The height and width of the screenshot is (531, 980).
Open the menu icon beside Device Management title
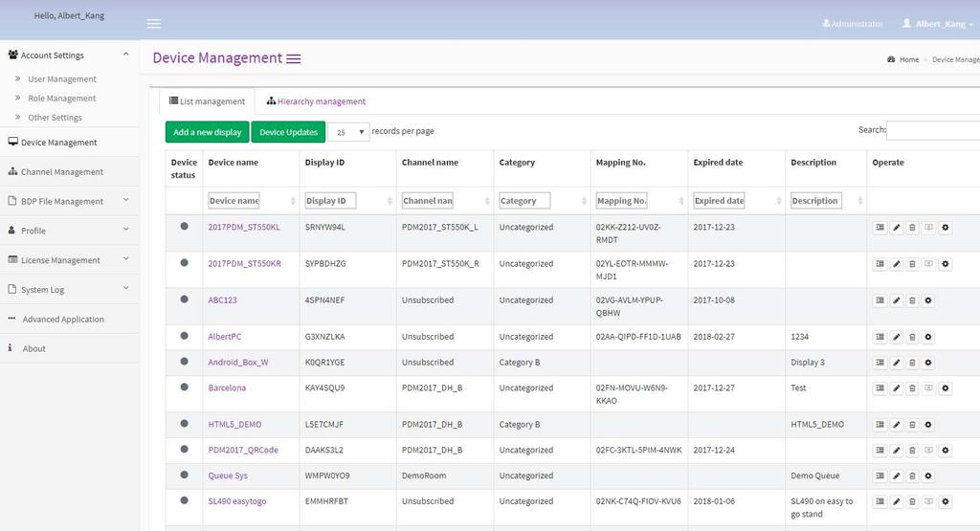click(x=294, y=58)
